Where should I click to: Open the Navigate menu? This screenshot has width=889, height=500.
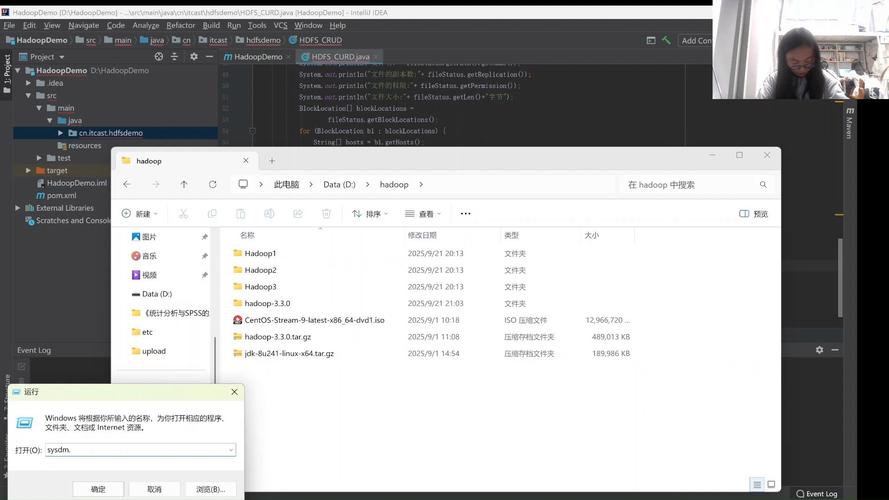tap(83, 26)
